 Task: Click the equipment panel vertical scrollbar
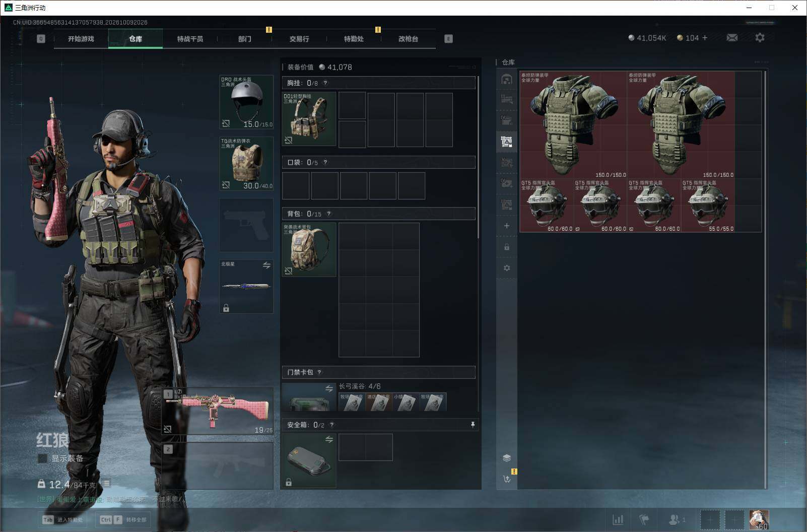[478, 157]
